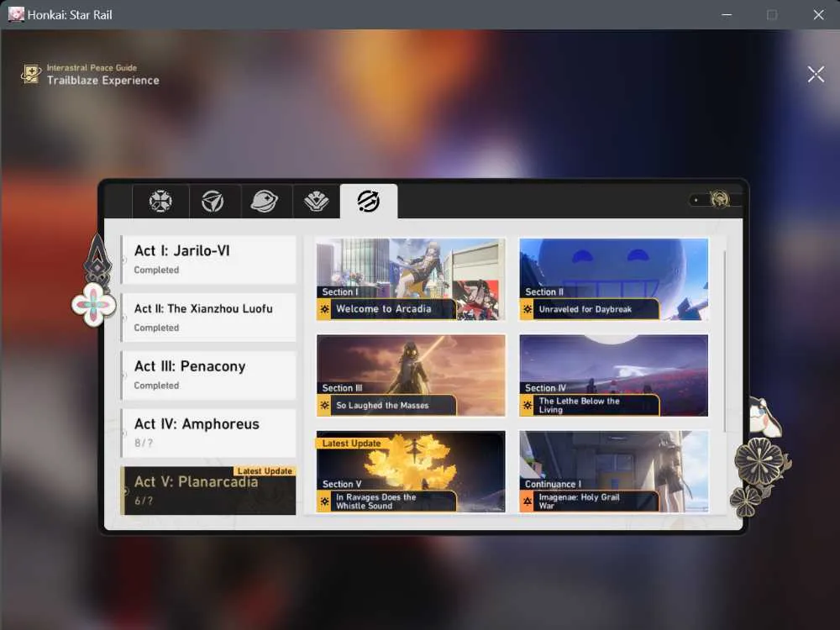This screenshot has width=840, height=630.
Task: Open Section I Welcome to Arcadia
Action: tap(411, 279)
